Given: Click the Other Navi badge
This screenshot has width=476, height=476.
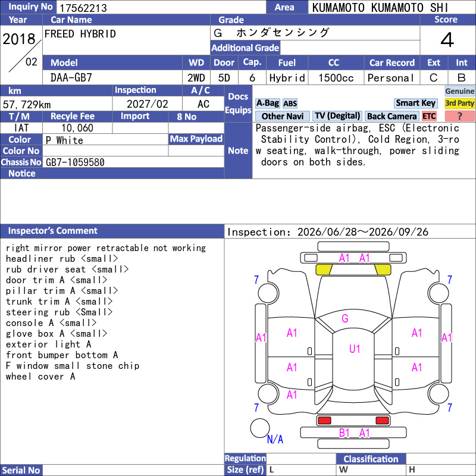Looking at the screenshot, I should coord(282,116).
